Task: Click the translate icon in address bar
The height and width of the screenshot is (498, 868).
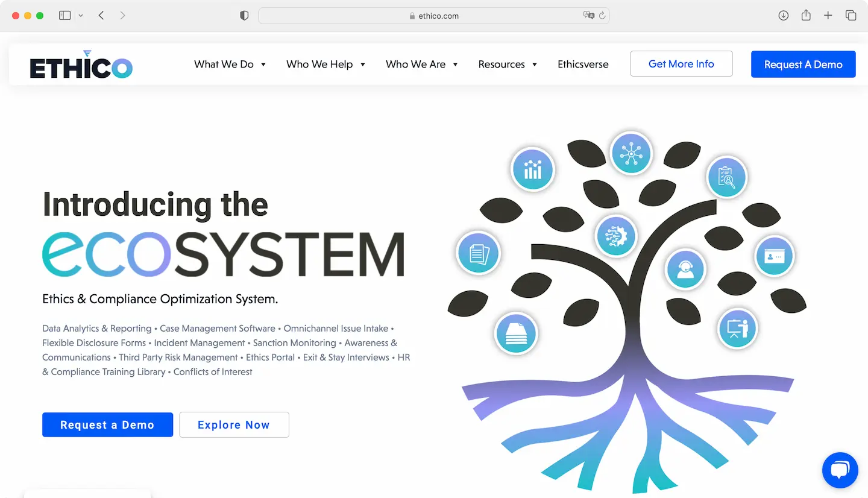Action: [588, 16]
